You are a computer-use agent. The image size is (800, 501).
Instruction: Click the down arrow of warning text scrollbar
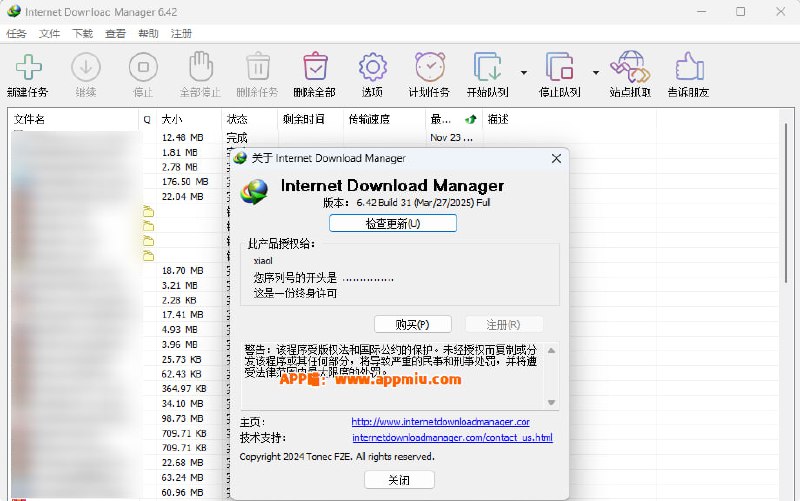pyautogui.click(x=551, y=403)
